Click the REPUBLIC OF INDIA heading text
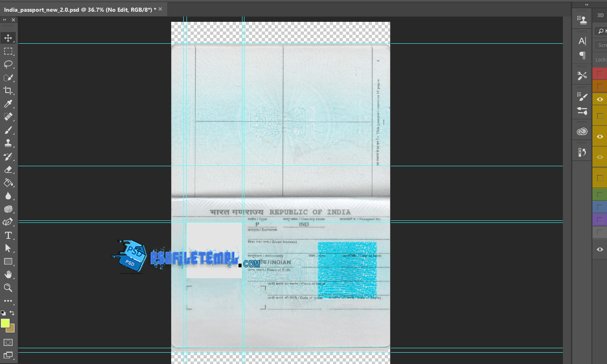Image resolution: width=607 pixels, height=364 pixels. pos(310,212)
